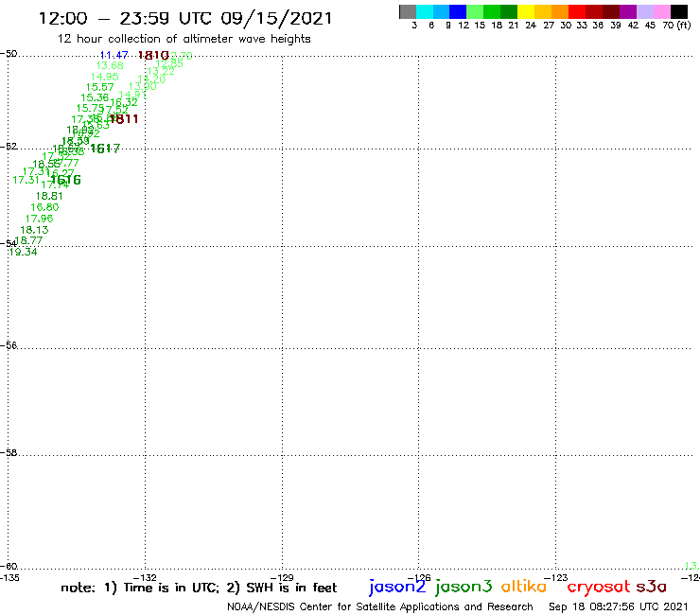
Task: Click the 19.34 wave height value
Action: 24,252
